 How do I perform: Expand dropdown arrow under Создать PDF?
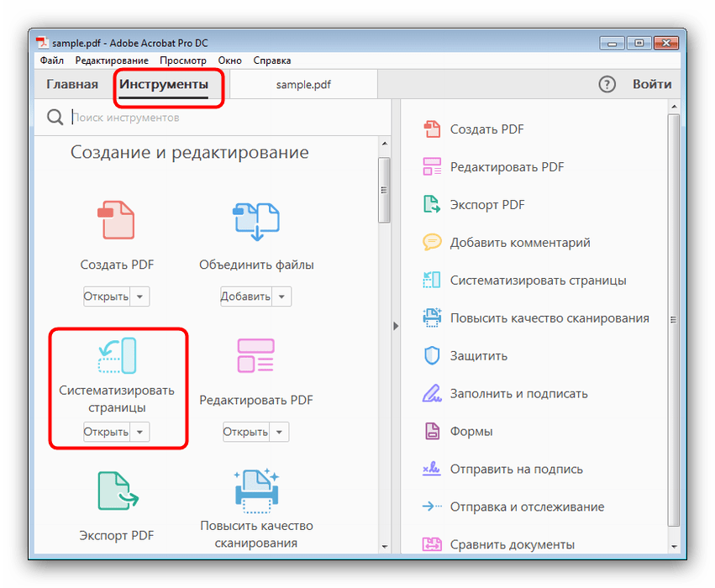[x=140, y=297]
